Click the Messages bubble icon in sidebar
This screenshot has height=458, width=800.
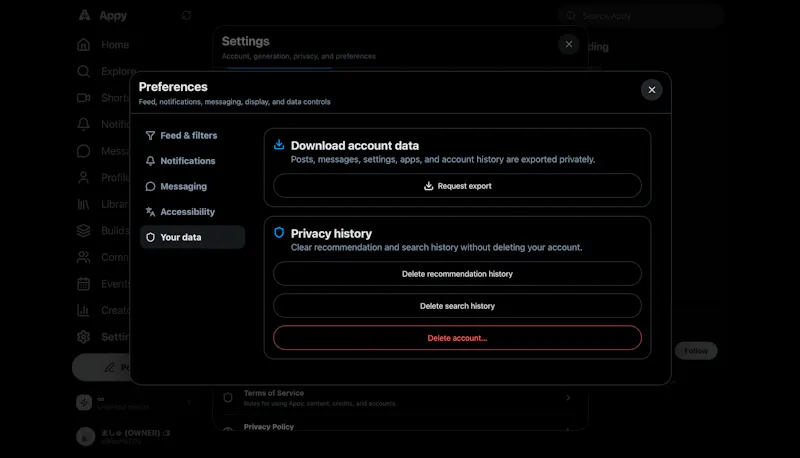point(84,151)
